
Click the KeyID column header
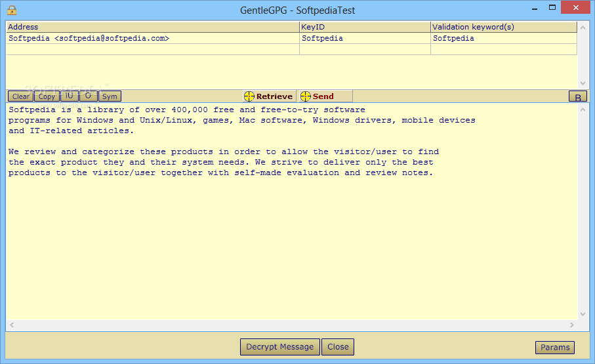pos(365,27)
